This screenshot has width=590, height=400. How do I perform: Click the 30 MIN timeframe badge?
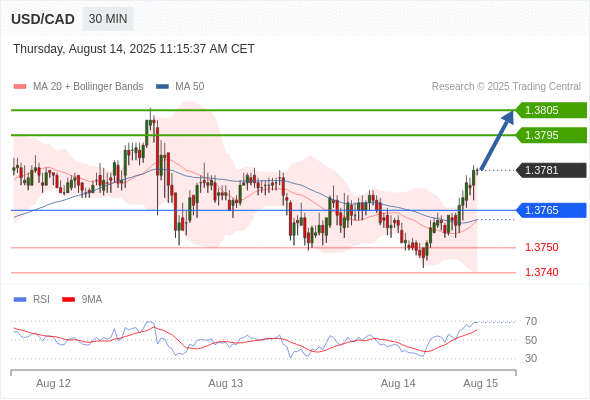108,19
